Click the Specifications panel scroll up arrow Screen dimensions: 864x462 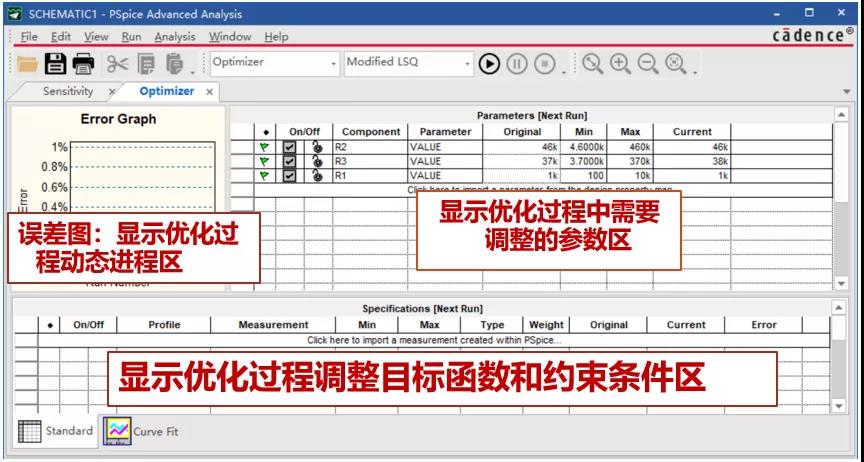(x=839, y=308)
